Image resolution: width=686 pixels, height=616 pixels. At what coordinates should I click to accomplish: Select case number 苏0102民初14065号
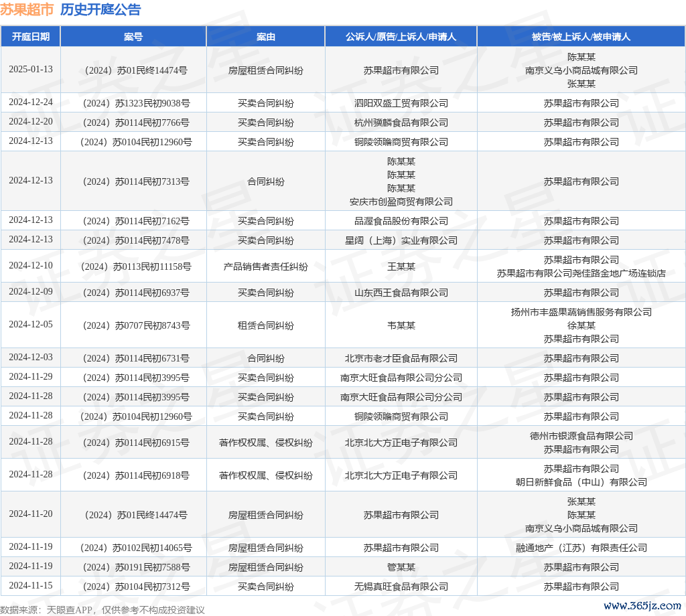pyautogui.click(x=136, y=548)
